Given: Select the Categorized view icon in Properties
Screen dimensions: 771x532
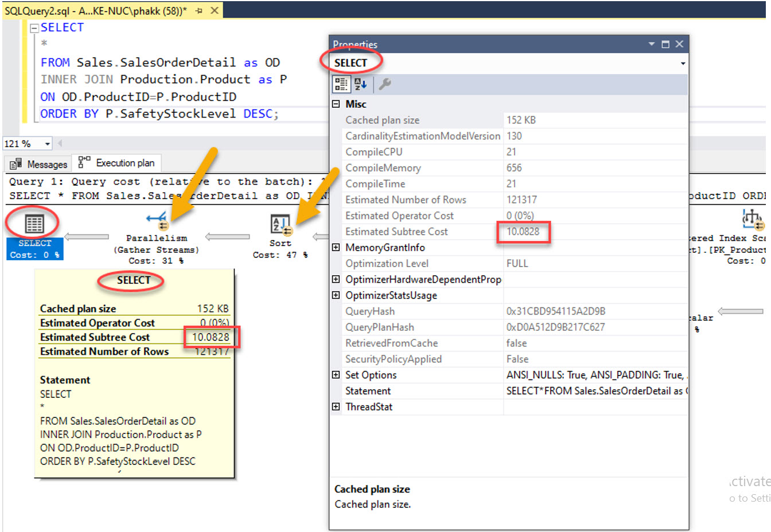Looking at the screenshot, I should point(341,83).
